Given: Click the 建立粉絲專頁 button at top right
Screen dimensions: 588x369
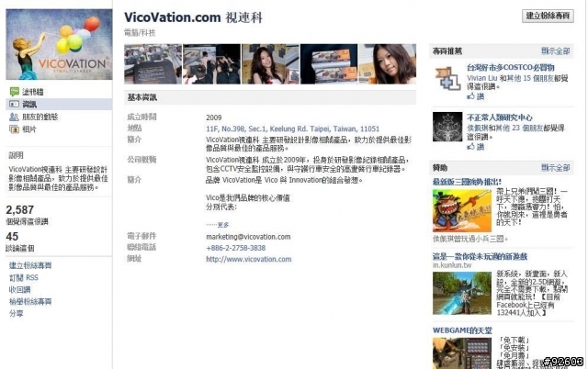Looking at the screenshot, I should coord(548,16).
